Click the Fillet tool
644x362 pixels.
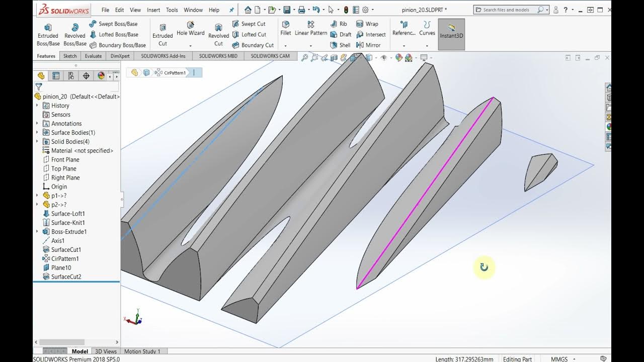(286, 29)
